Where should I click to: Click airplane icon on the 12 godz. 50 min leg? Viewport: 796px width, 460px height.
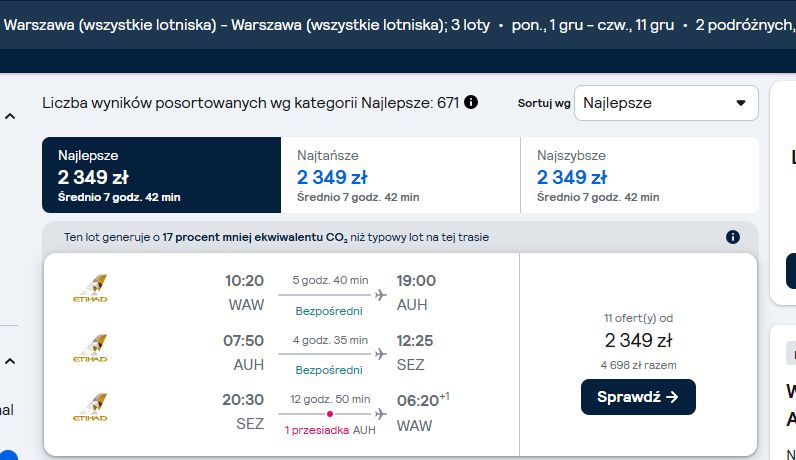coord(381,414)
